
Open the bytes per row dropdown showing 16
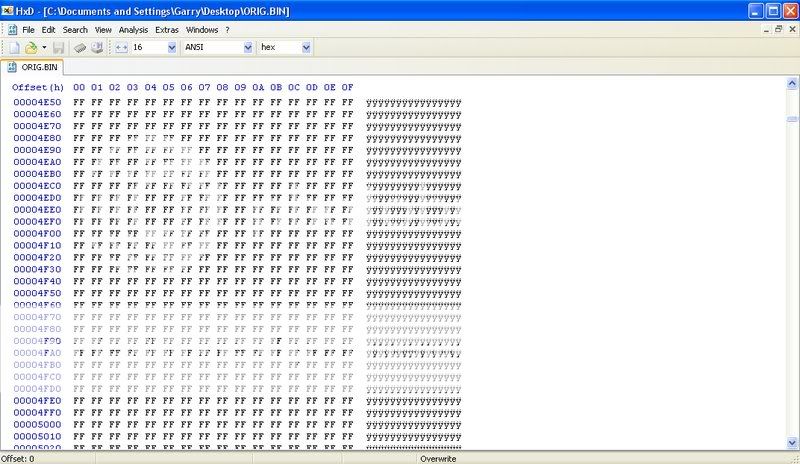pyautogui.click(x=172, y=47)
